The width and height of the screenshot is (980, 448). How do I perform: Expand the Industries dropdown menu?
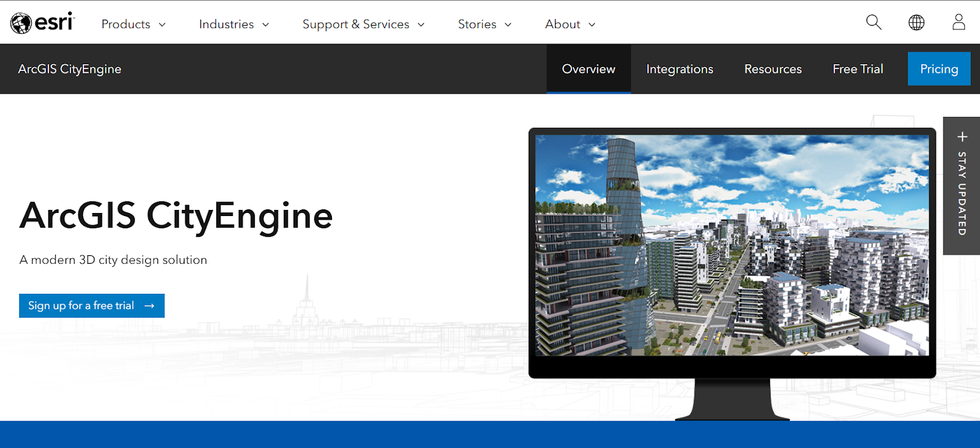[x=234, y=24]
